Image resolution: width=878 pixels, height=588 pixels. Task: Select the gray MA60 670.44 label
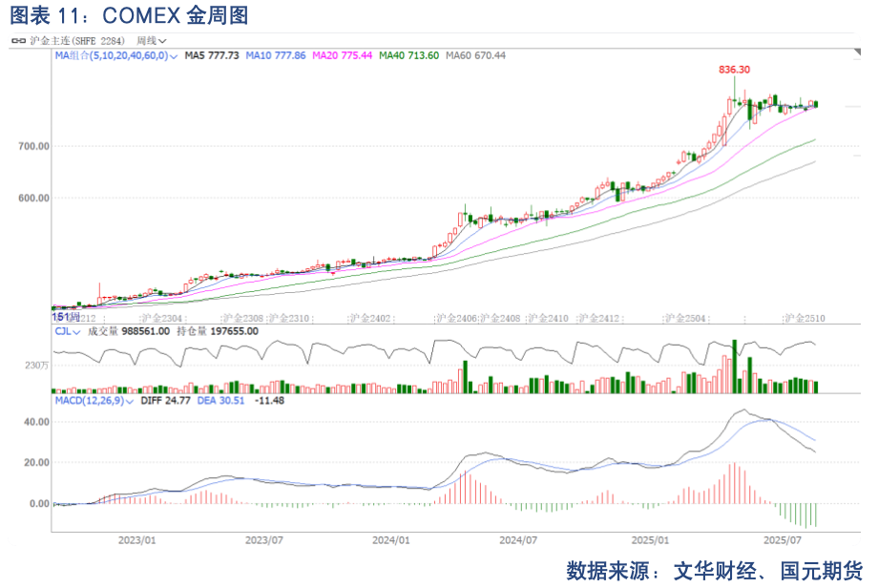point(475,56)
